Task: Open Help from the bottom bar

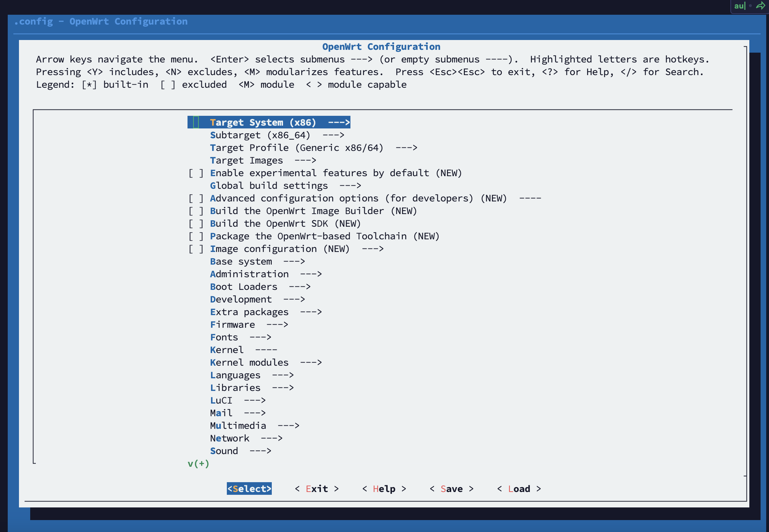Action: point(384,489)
